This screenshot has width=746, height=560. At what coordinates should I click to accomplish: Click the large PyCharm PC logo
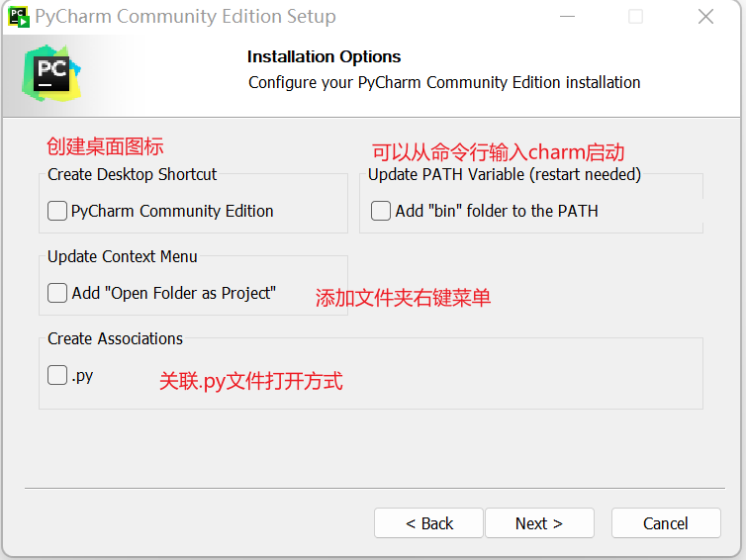point(50,71)
